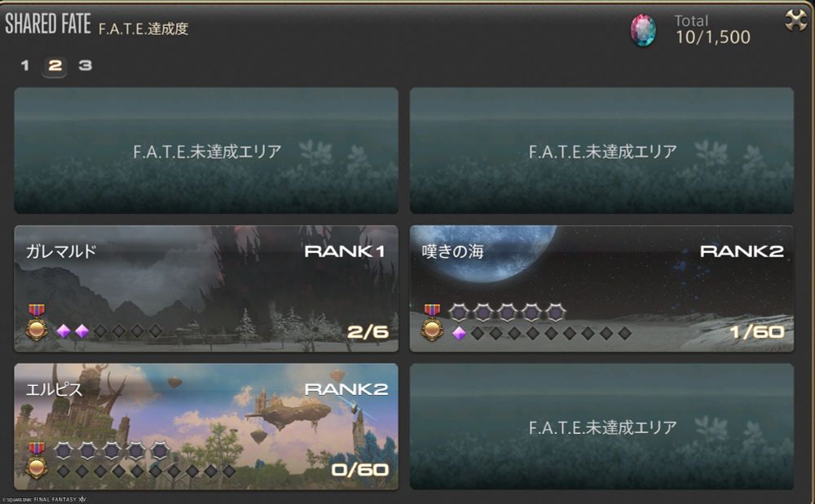Open the 嘆きの海 area panel
The width and height of the screenshot is (815, 504).
(601, 288)
